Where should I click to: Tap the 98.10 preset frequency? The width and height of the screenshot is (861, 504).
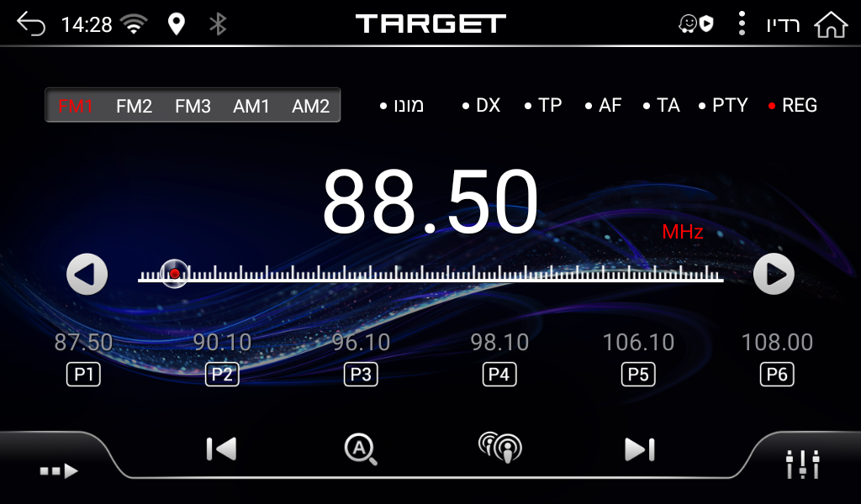coord(499,343)
